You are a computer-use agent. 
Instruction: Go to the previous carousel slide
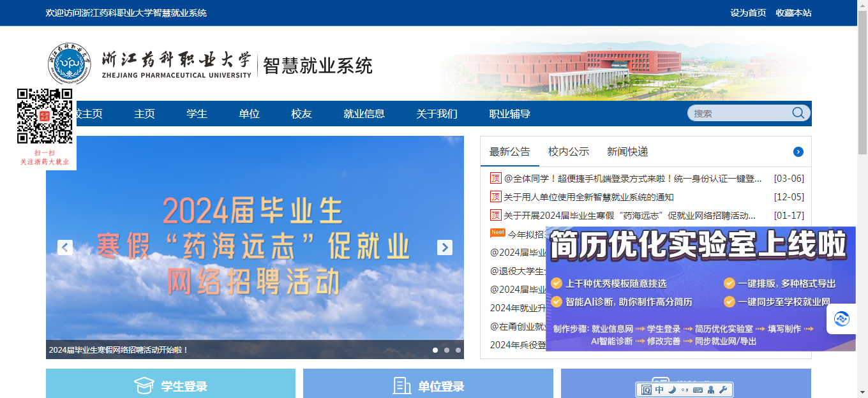tap(65, 247)
